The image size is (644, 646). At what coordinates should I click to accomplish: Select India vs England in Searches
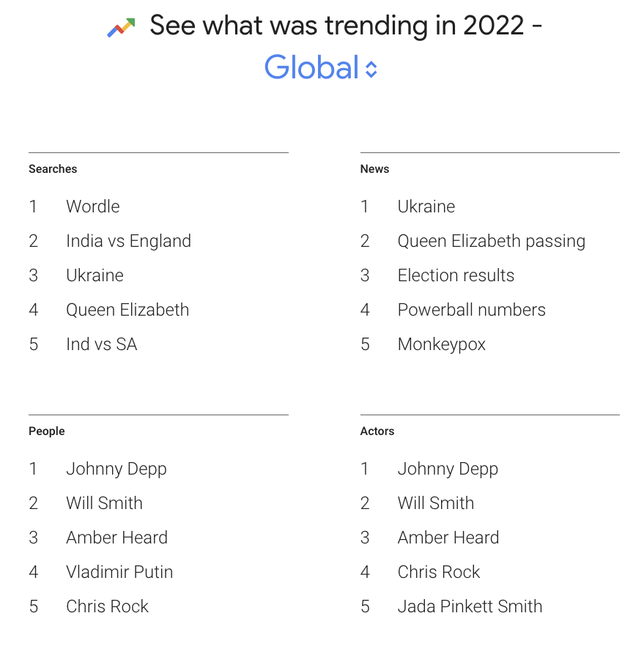pos(128,241)
